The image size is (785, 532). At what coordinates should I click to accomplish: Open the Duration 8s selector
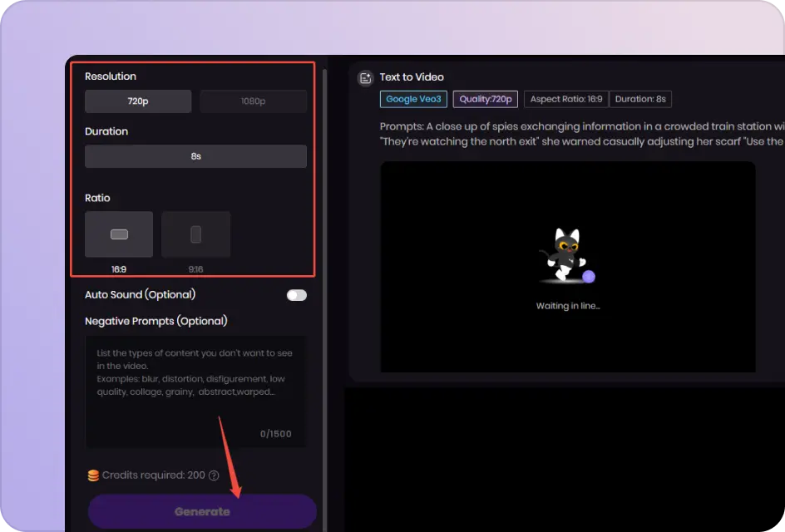coord(195,155)
